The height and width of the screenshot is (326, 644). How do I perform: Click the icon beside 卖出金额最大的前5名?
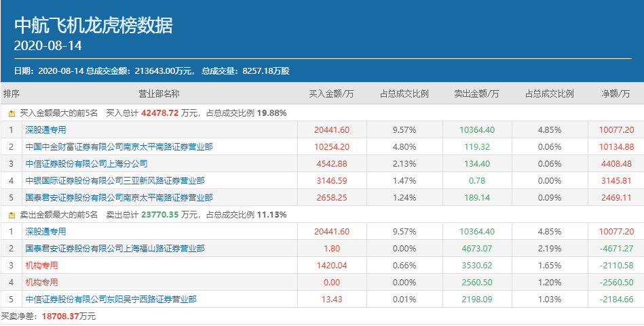point(12,215)
